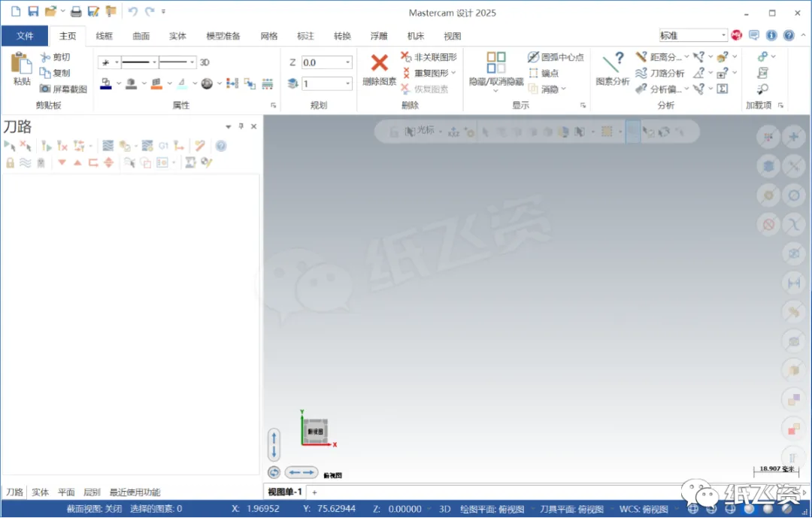The width and height of the screenshot is (812, 518).
Task: Click the 图素分析 analyze icon
Action: click(613, 63)
